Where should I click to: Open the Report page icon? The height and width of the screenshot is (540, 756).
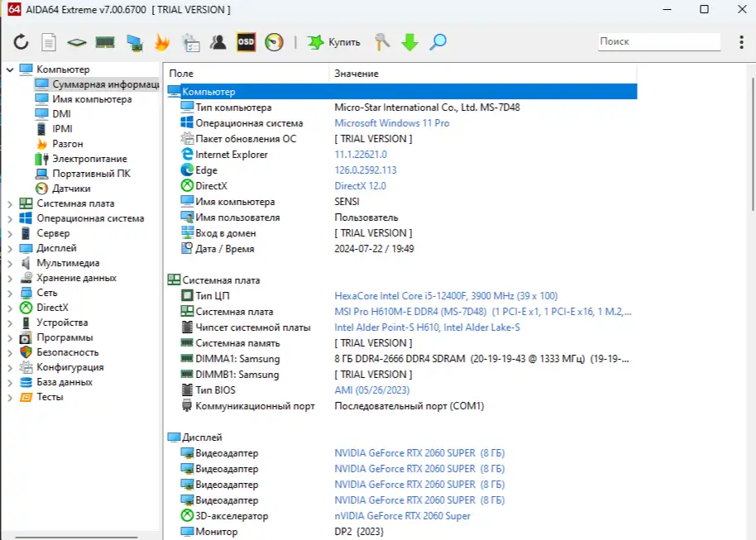point(49,41)
